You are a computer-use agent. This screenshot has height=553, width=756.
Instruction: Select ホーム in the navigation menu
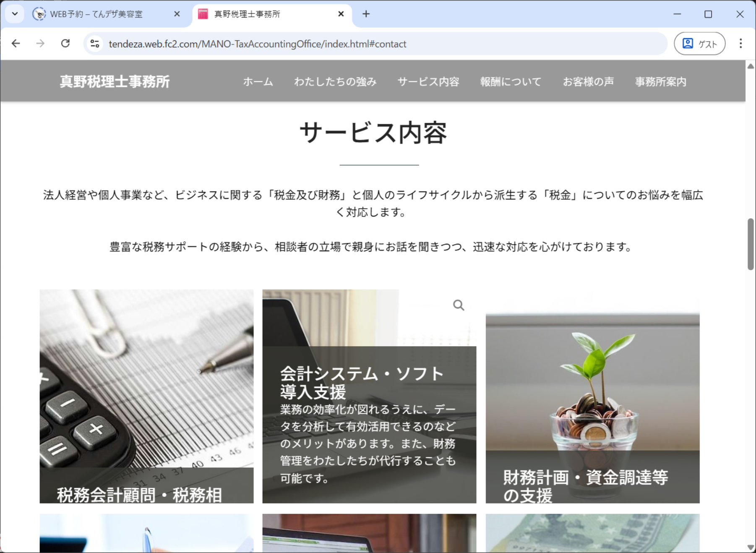click(258, 82)
